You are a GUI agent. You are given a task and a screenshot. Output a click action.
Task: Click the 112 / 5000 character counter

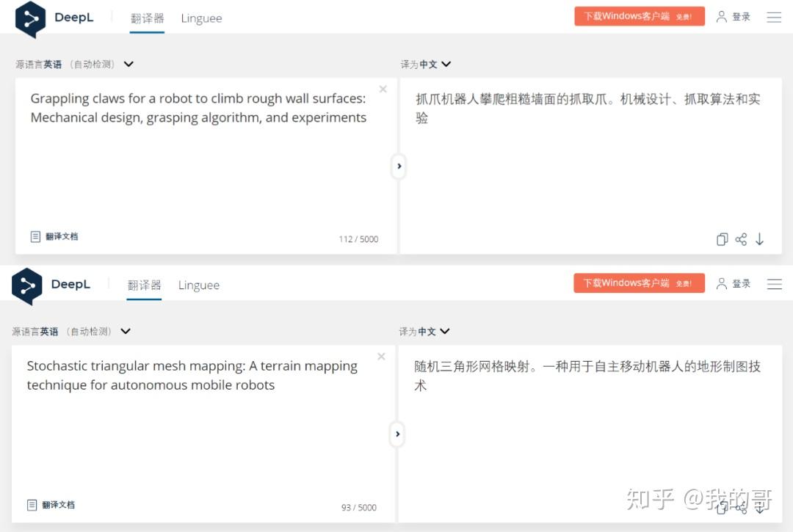point(359,238)
